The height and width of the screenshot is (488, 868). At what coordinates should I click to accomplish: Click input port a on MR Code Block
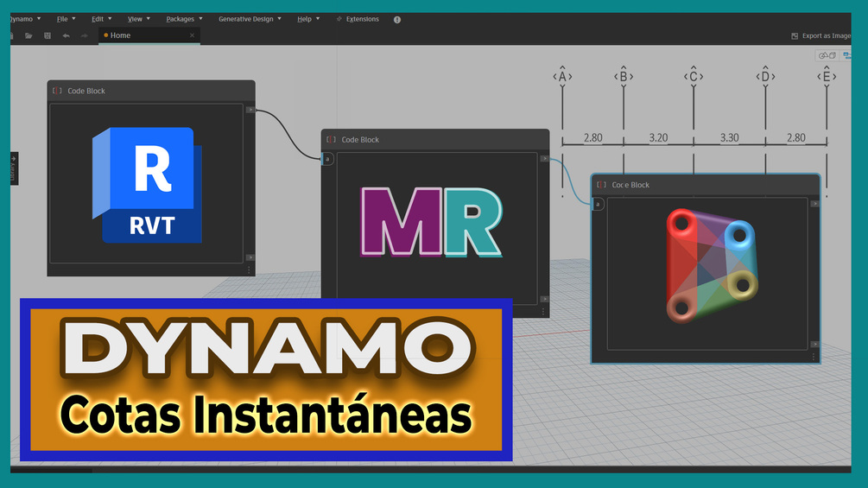click(327, 159)
